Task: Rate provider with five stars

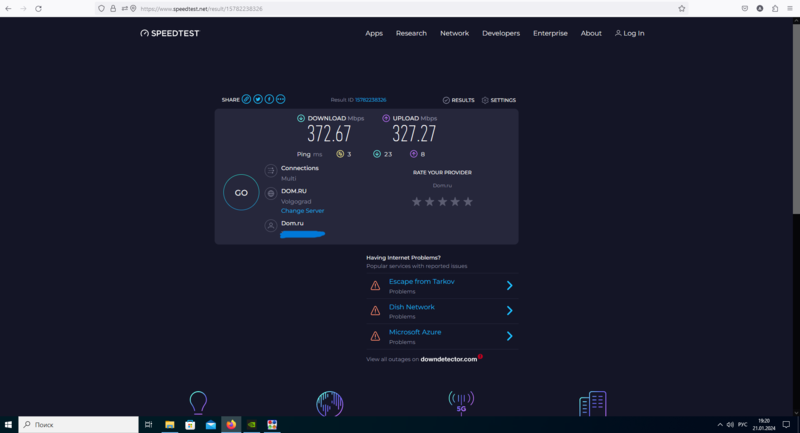Action: (x=468, y=202)
